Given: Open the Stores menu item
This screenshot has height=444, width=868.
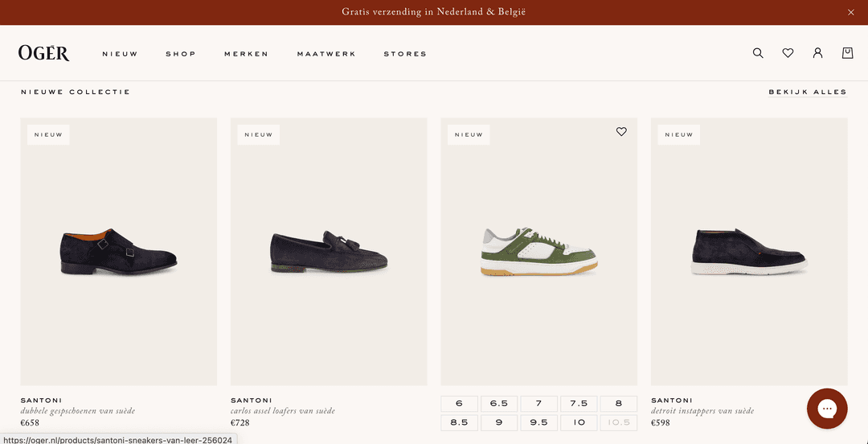Looking at the screenshot, I should click(405, 54).
